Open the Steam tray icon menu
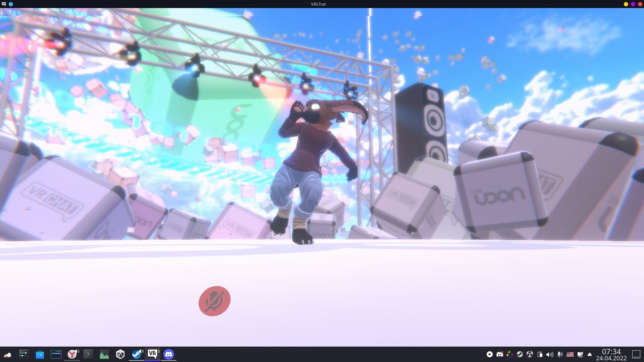 pos(520,354)
